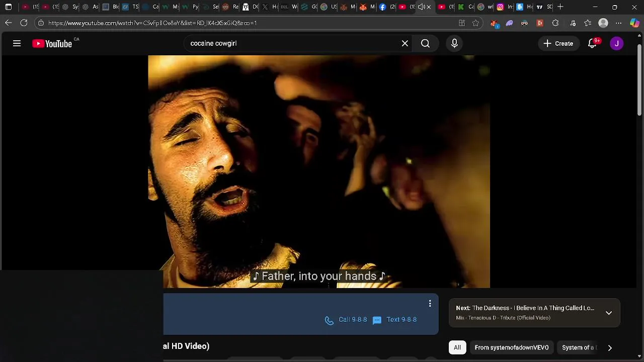Screen dimensions: 644x362
Task: Open account avatar J menu
Action: point(617,43)
